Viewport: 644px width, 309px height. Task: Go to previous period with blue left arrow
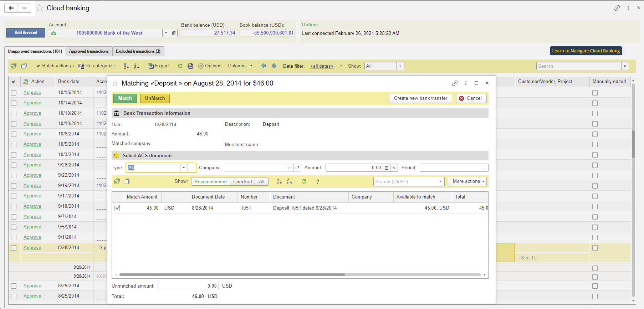point(264,66)
